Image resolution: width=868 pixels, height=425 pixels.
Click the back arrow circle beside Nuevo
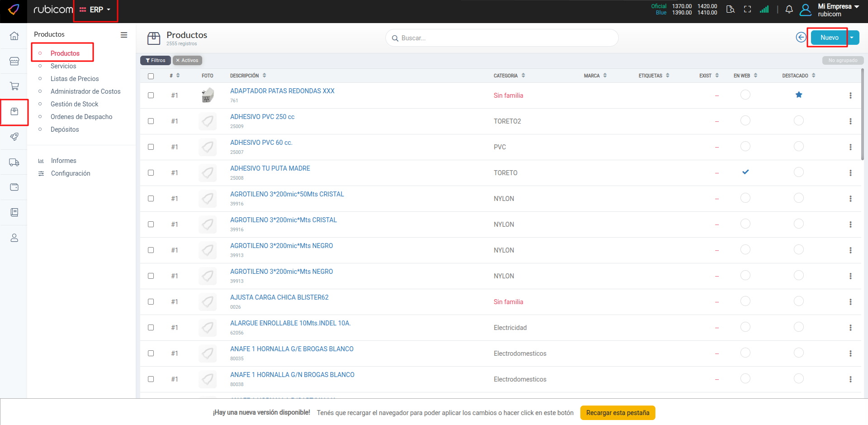801,38
